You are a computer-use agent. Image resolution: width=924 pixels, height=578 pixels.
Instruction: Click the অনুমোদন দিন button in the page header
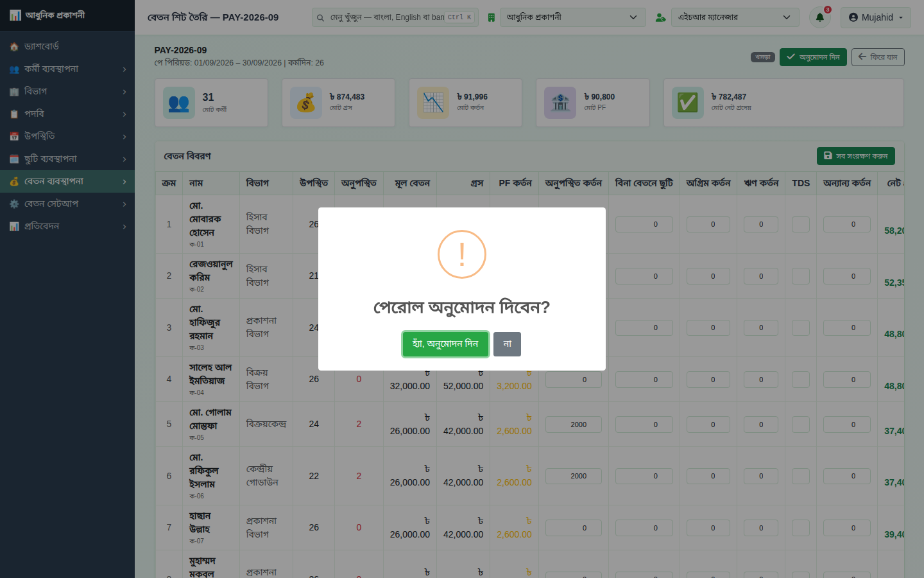813,57
